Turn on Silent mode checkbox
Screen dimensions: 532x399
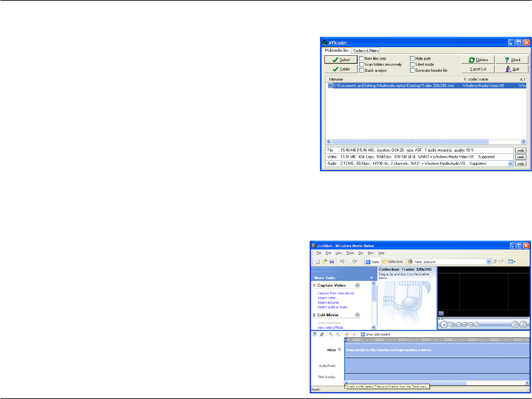(x=412, y=65)
